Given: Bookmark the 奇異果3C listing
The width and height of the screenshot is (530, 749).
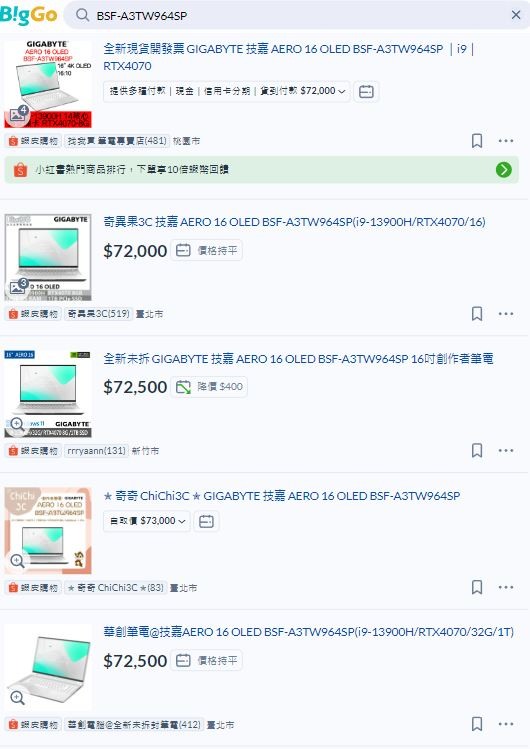Looking at the screenshot, I should (477, 314).
